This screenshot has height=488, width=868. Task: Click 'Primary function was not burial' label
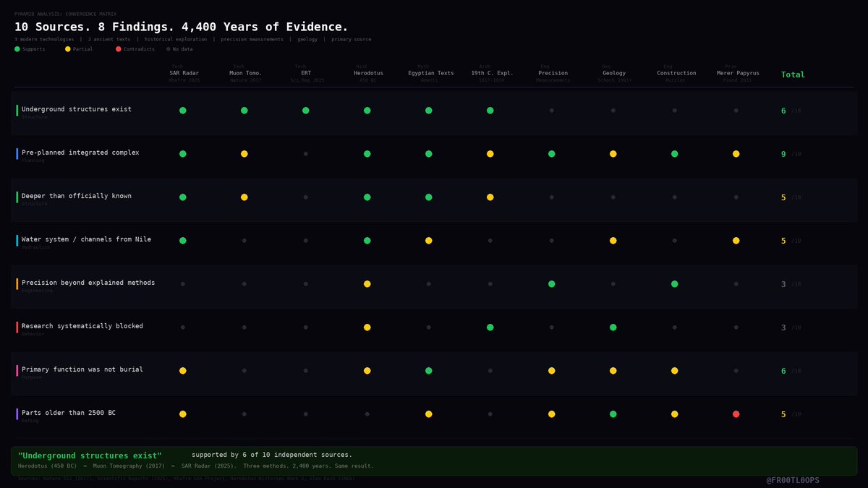click(82, 369)
